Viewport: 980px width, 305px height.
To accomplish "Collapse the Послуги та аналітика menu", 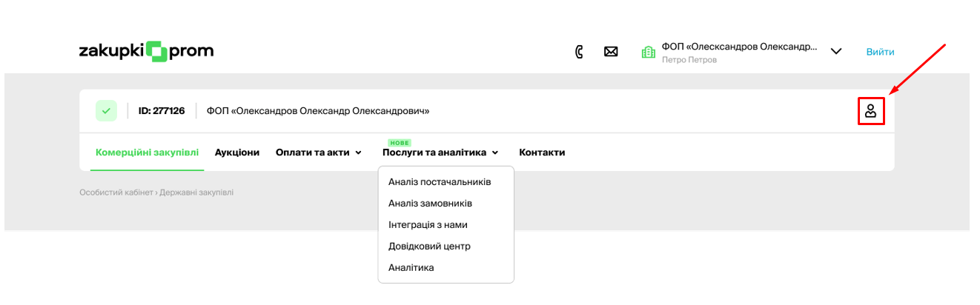I will click(x=440, y=152).
